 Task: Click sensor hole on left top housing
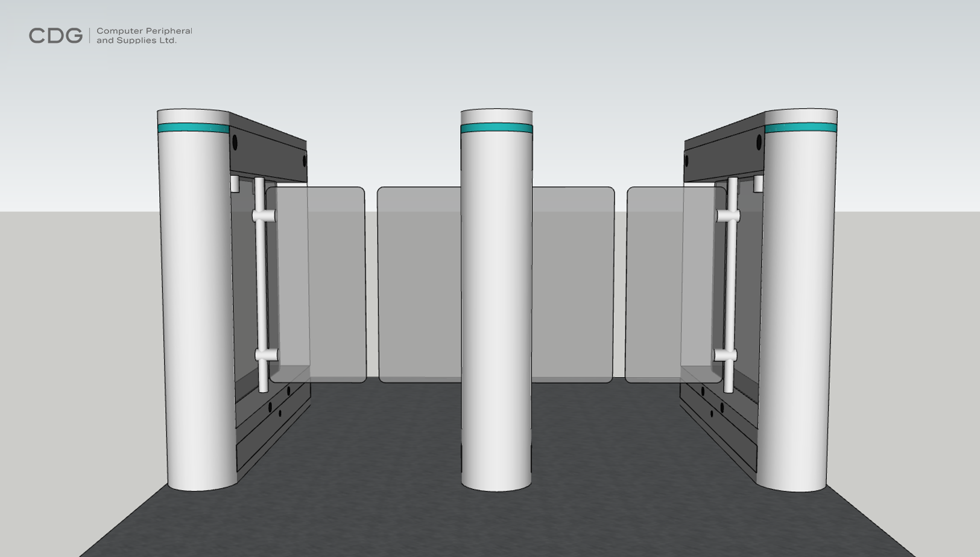235,142
